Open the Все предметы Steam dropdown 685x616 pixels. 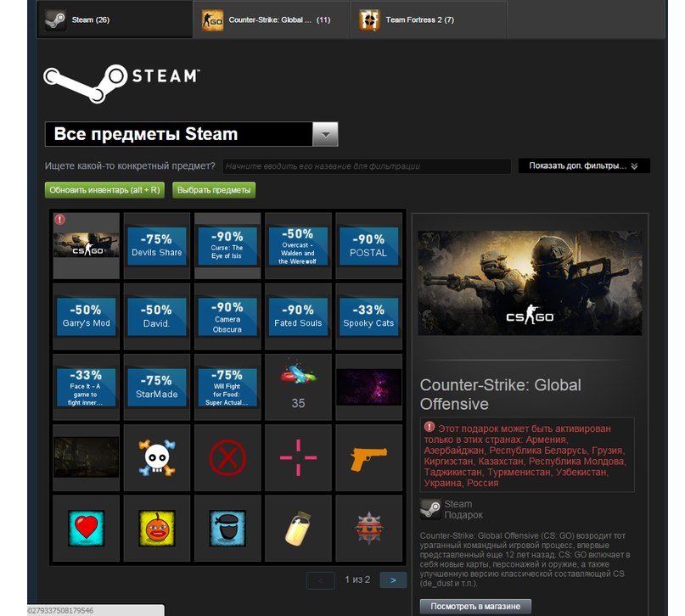tap(191, 134)
